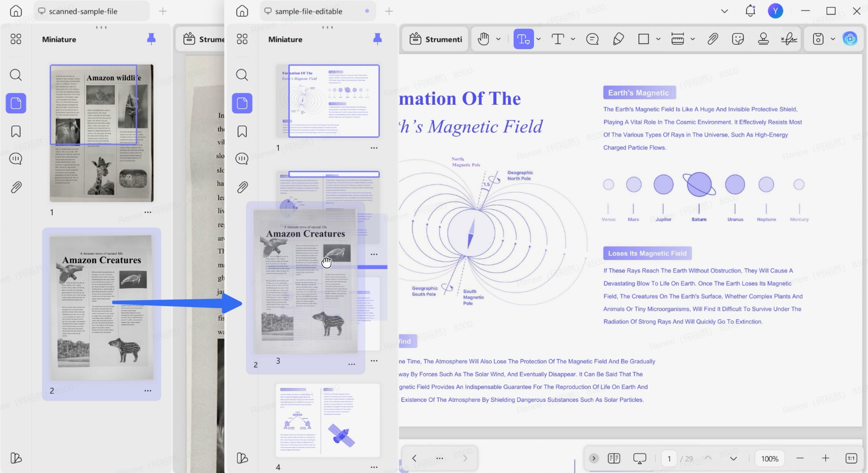Open the Strumenti button in left window
The height and width of the screenshot is (473, 868).
pyautogui.click(x=203, y=39)
